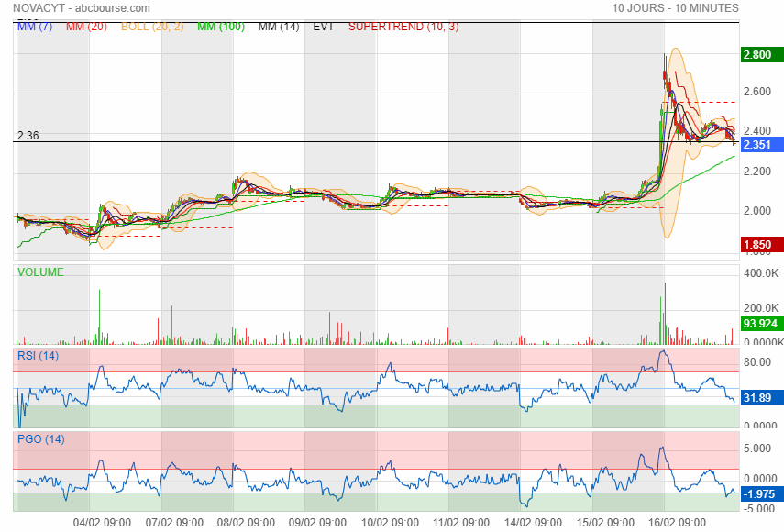
Task: Click the blue -1.975 PGO value tag
Action: (762, 494)
